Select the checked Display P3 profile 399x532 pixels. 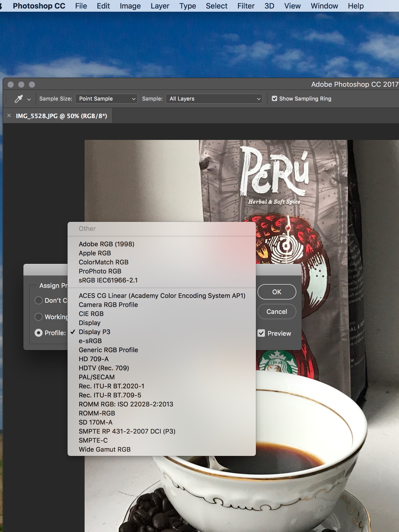click(94, 332)
